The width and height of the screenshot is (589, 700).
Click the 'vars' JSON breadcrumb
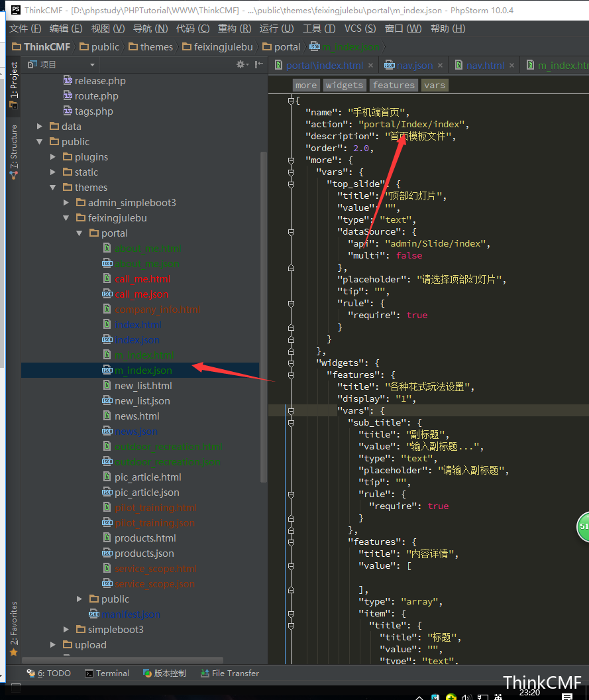point(435,86)
